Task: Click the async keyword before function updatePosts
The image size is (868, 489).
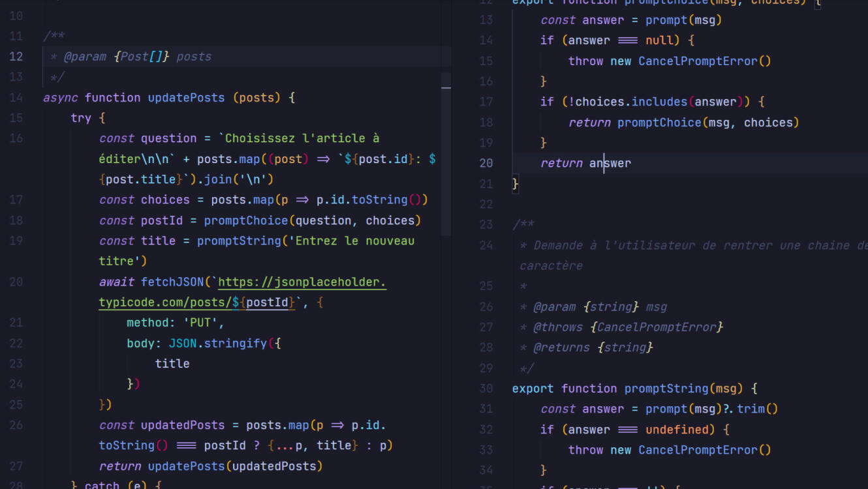Action: click(60, 98)
